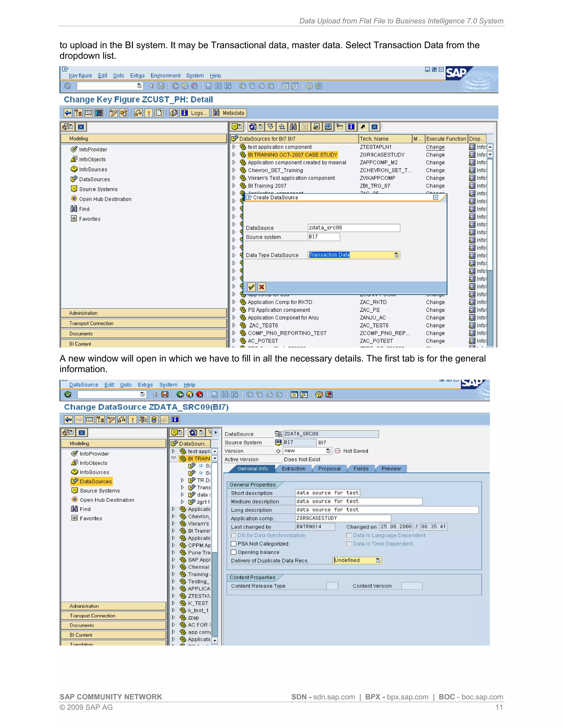
Task: Switch to Fields tab
Action: [x=361, y=469]
